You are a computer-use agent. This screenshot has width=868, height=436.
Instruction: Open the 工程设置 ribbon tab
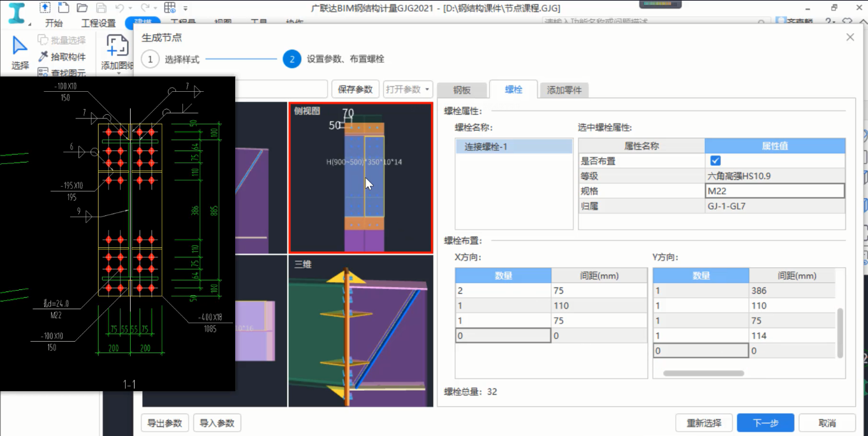tap(98, 23)
